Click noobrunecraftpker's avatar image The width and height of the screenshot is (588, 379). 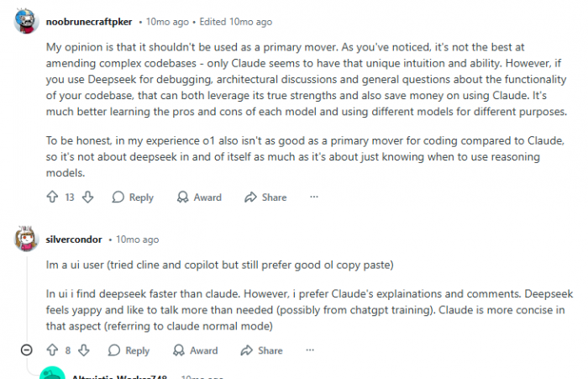[x=27, y=20]
